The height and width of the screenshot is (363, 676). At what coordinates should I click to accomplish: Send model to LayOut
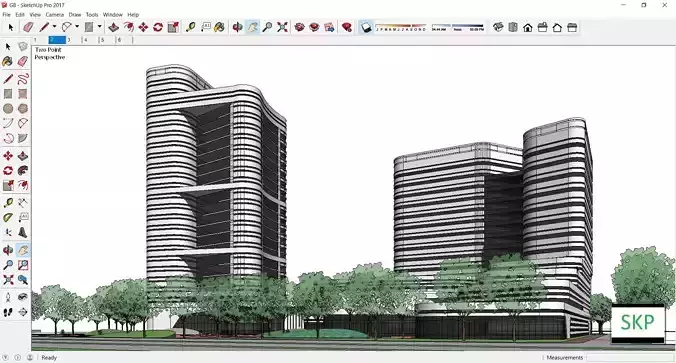[x=329, y=28]
